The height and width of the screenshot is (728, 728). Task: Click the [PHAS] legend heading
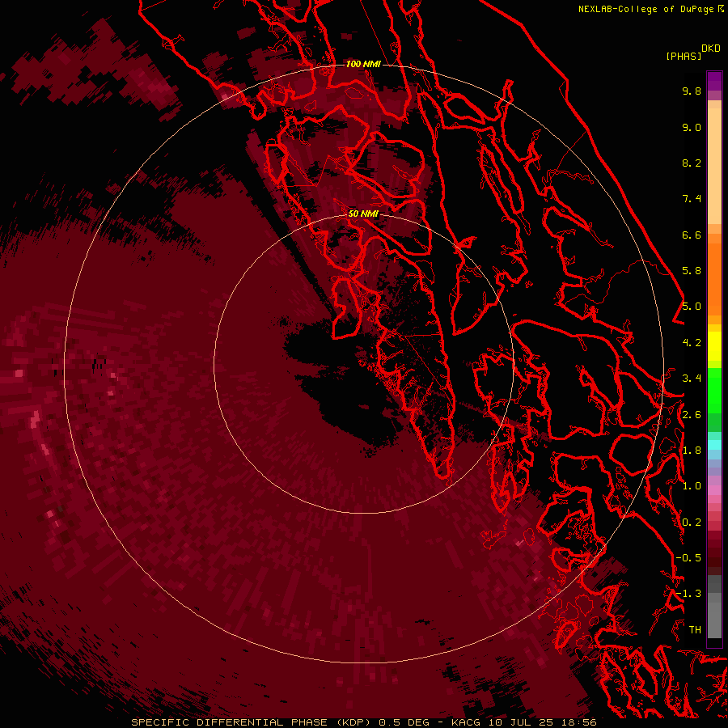[x=684, y=56]
